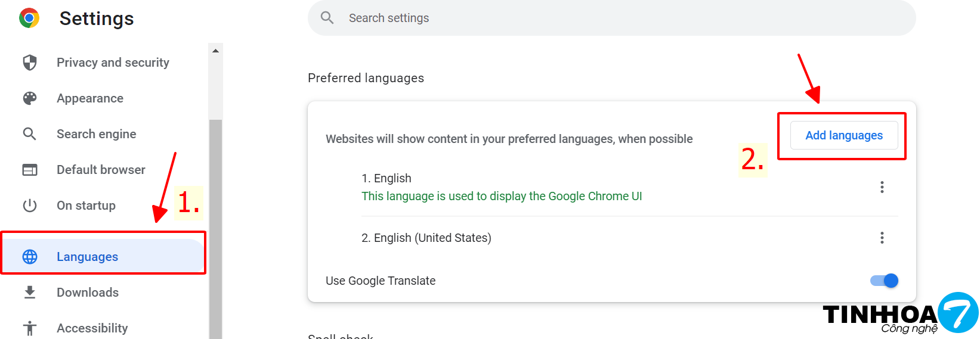Turn off the Use Google Translate toggle
This screenshot has height=339, width=980.
click(x=885, y=281)
